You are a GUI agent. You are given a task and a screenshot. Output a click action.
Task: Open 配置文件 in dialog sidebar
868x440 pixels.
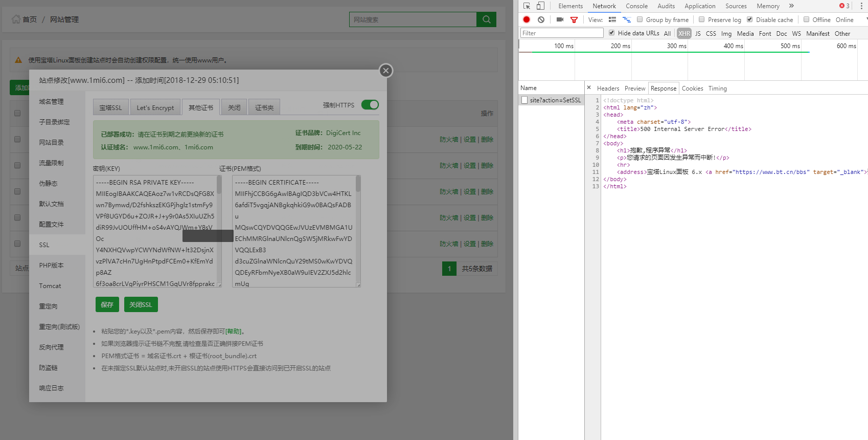pyautogui.click(x=57, y=224)
